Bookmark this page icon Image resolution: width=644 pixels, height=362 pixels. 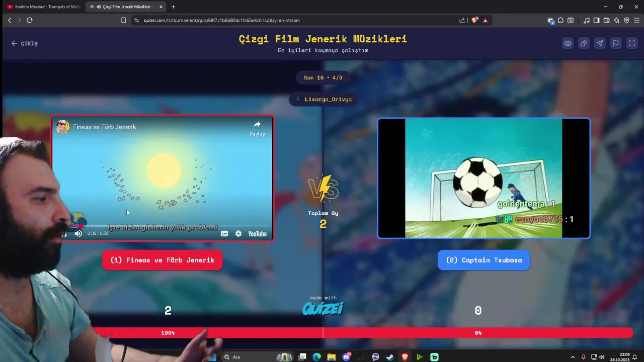tap(123, 20)
